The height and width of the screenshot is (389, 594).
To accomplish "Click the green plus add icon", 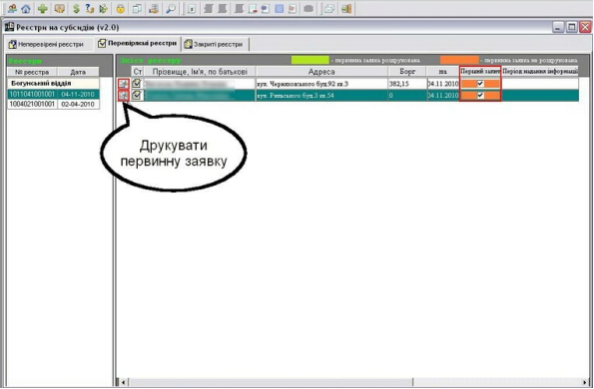I will coord(42,8).
